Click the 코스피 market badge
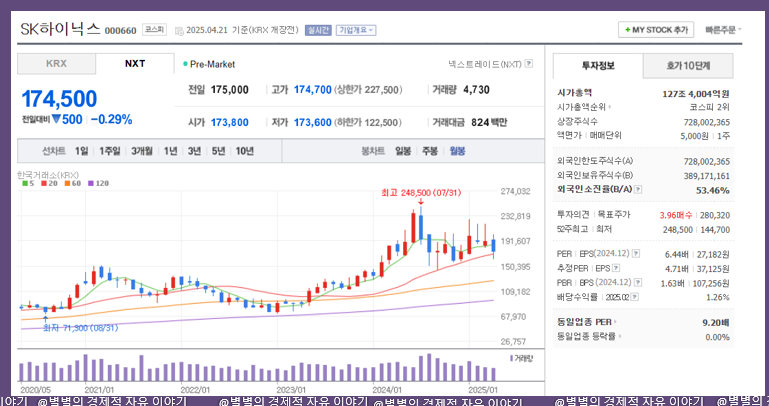The height and width of the screenshot is (406, 769). pyautogui.click(x=154, y=30)
